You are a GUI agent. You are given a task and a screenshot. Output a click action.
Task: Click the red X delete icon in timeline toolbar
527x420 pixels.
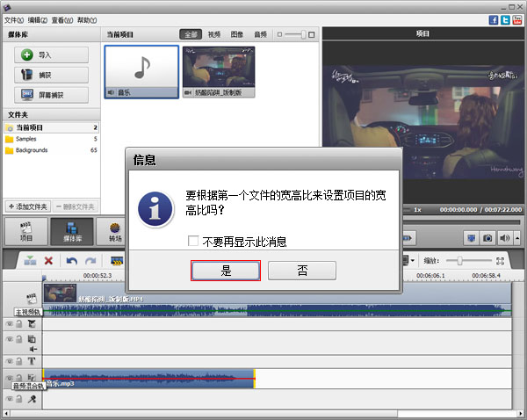tap(48, 261)
